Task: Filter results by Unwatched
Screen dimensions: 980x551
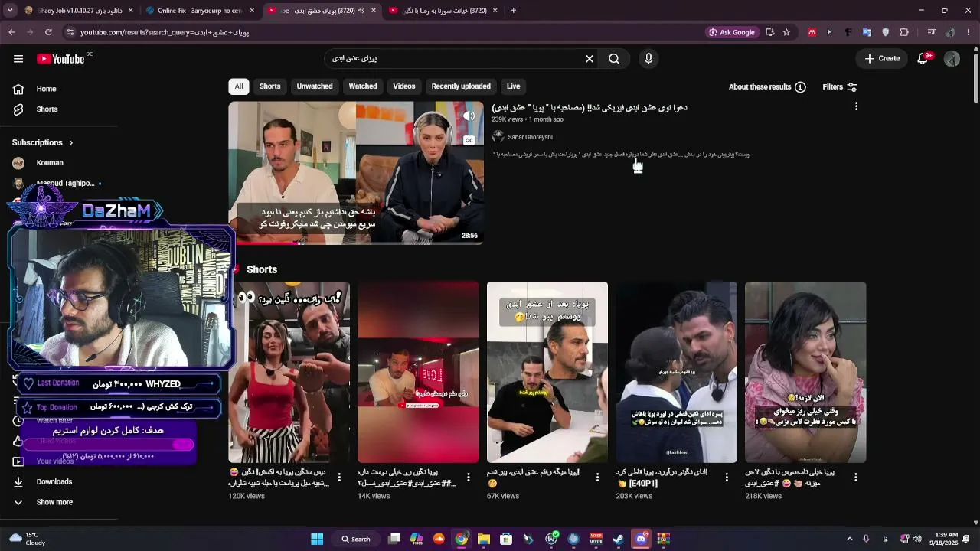Action: click(x=315, y=86)
